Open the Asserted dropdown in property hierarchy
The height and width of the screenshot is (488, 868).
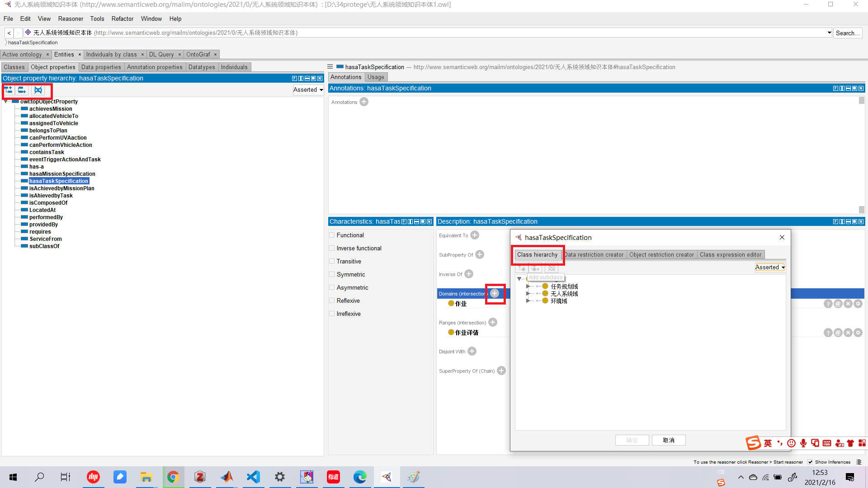308,90
